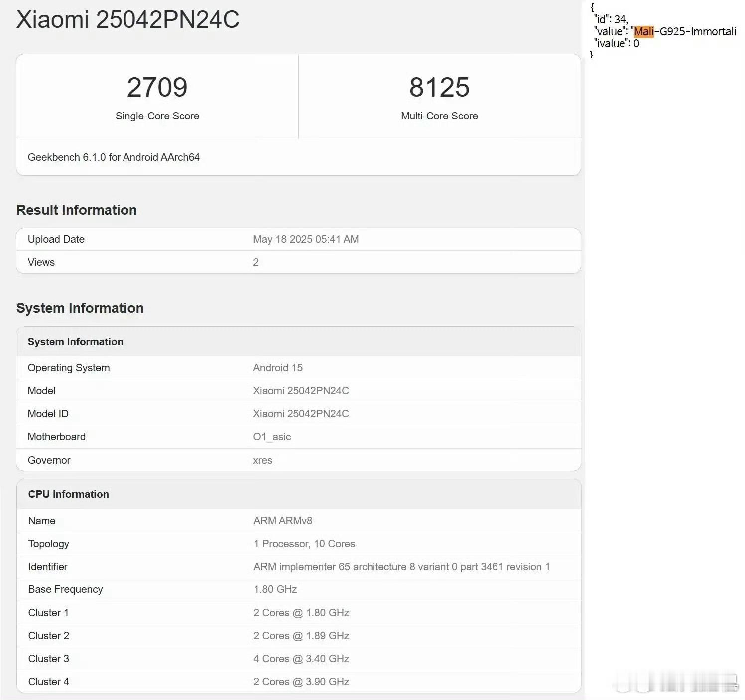Select the date May 18 2025 05:41 AM
This screenshot has height=700, width=745.
(306, 239)
